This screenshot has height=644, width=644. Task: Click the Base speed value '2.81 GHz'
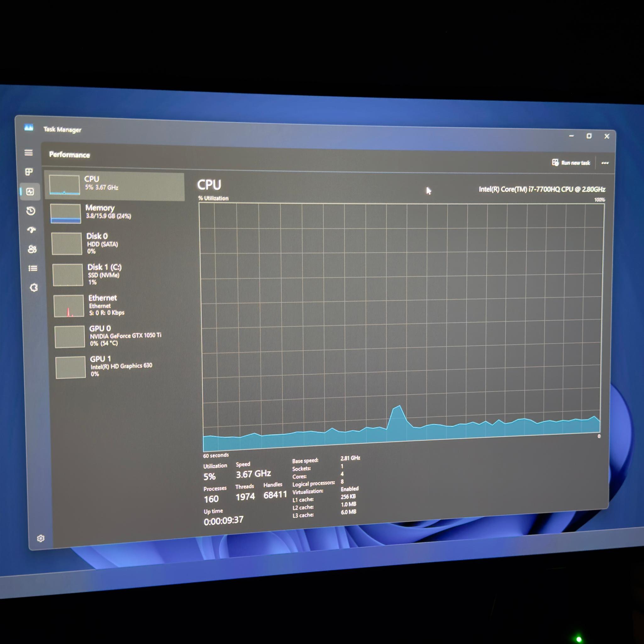(350, 458)
